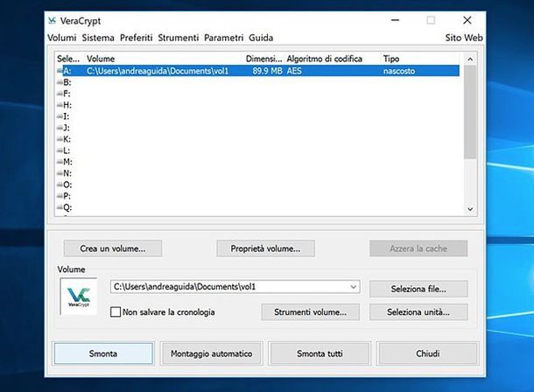Select drive icon for letter J:

click(60, 128)
